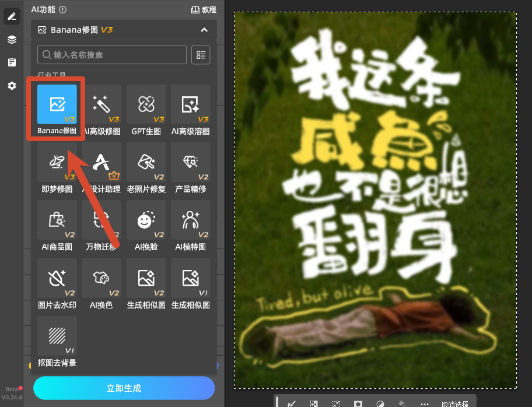Open the 产品精修 diamond tool
532x407 pixels.
click(x=191, y=162)
